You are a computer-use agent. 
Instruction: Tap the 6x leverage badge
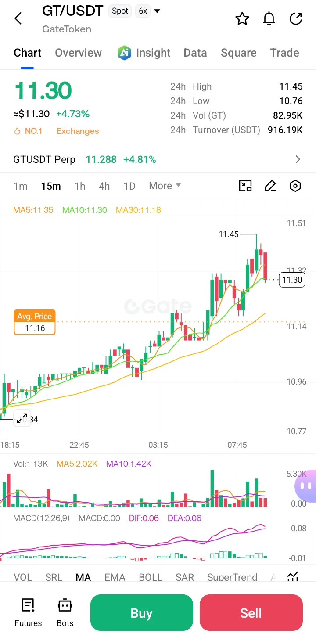(143, 11)
